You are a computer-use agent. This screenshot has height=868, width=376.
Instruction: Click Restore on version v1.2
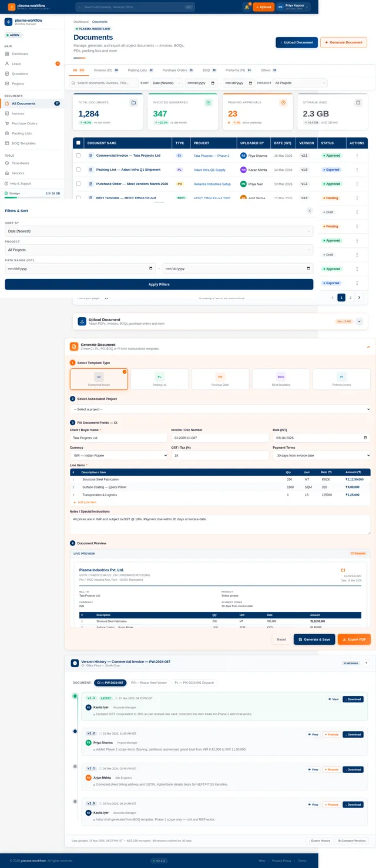click(x=331, y=735)
